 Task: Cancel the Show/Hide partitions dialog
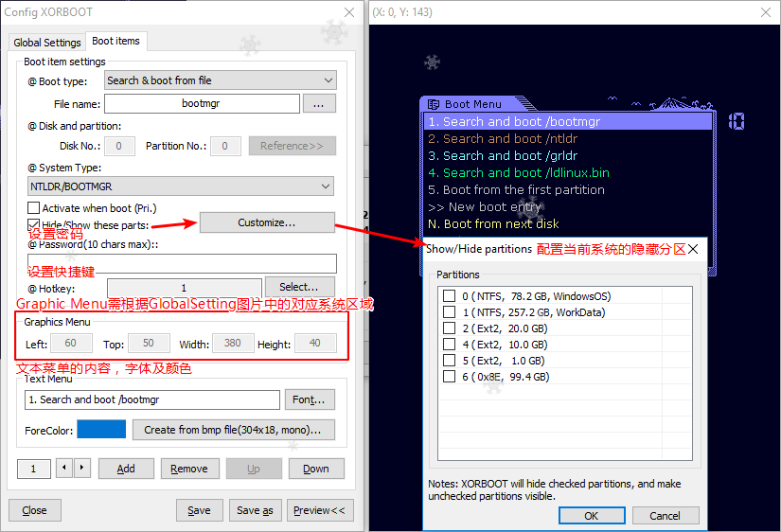tap(666, 516)
